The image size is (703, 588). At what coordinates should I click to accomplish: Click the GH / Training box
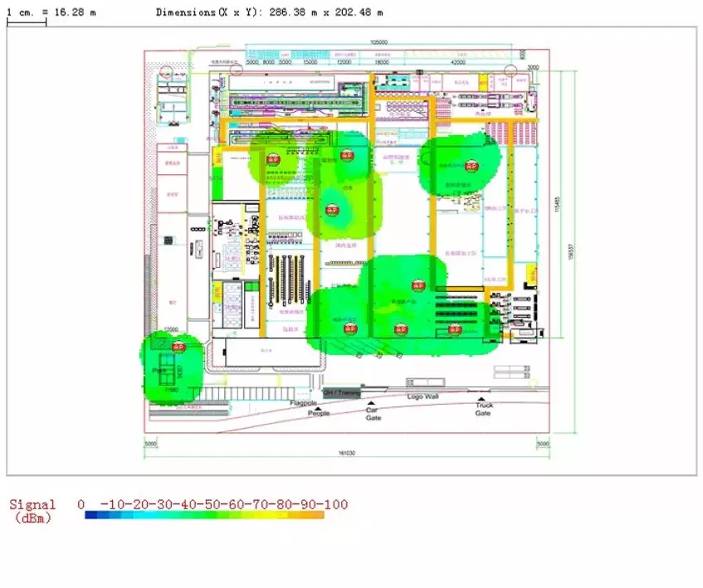342,391
